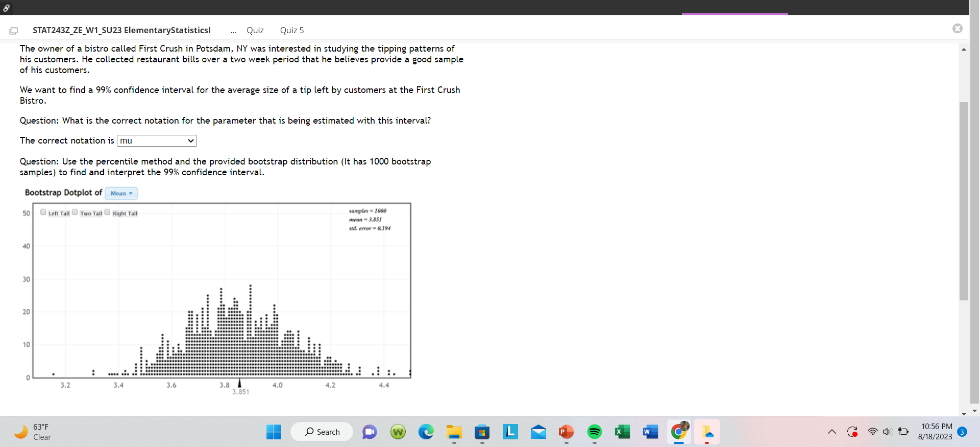Close the quiz overlay with the X icon
The height and width of the screenshot is (447, 980).
958,29
